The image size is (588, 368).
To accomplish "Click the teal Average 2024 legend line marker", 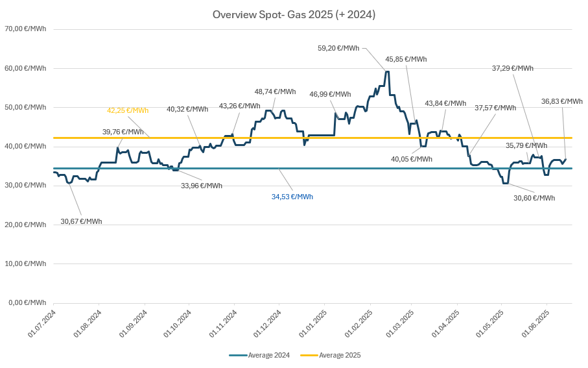I will click(238, 355).
